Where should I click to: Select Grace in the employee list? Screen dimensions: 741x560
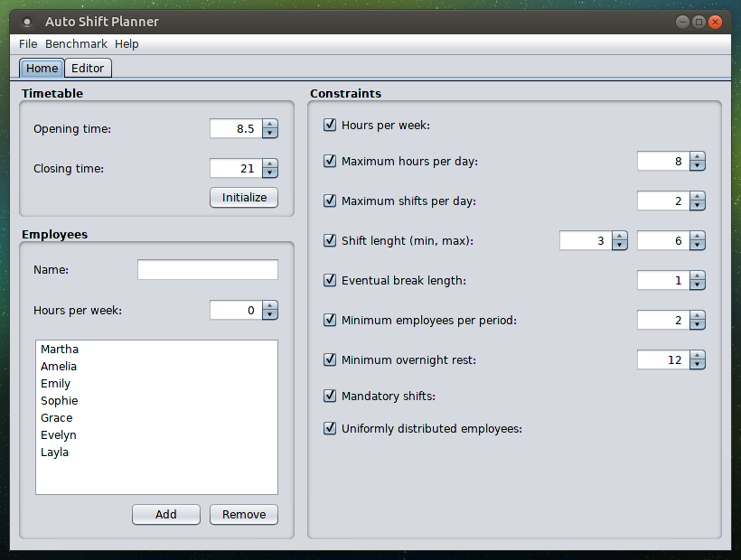pyautogui.click(x=156, y=418)
